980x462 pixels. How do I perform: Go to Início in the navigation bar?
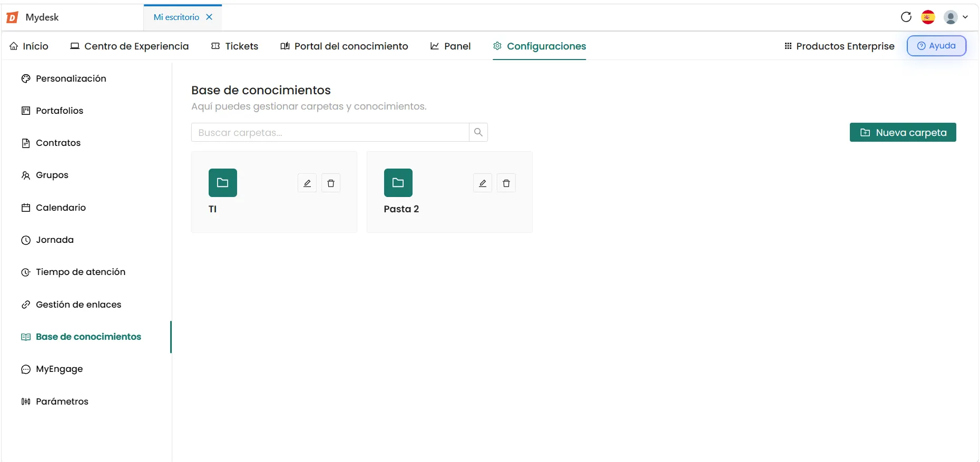tap(29, 46)
